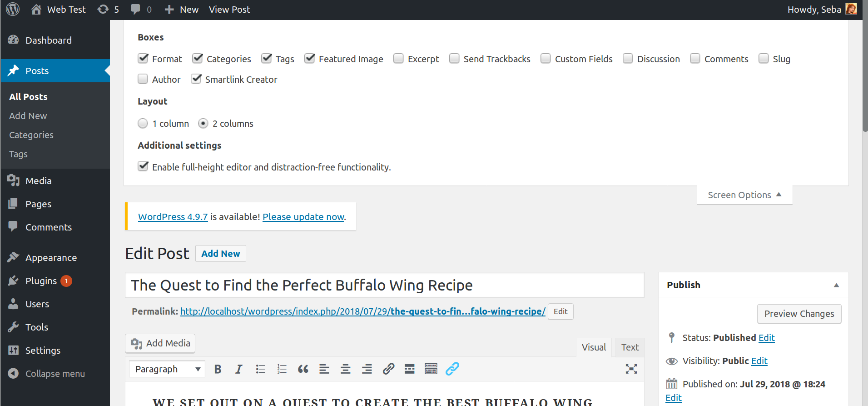868x406 pixels.
Task: Click View Post in admin bar
Action: pyautogui.click(x=229, y=9)
